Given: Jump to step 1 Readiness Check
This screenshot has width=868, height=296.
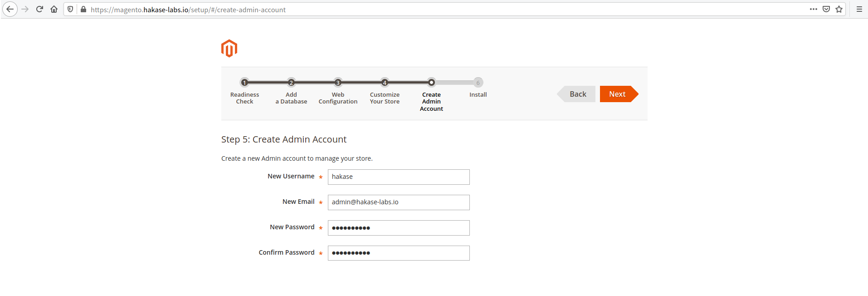Looking at the screenshot, I should coord(244,83).
